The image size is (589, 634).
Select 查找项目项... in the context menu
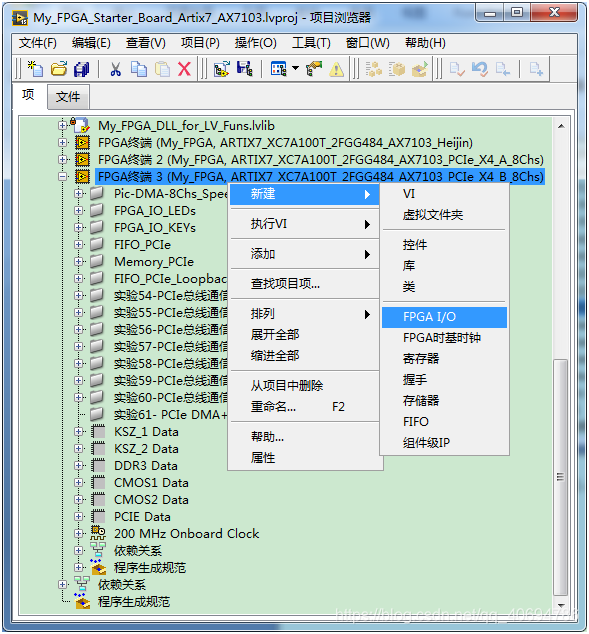coord(304,284)
